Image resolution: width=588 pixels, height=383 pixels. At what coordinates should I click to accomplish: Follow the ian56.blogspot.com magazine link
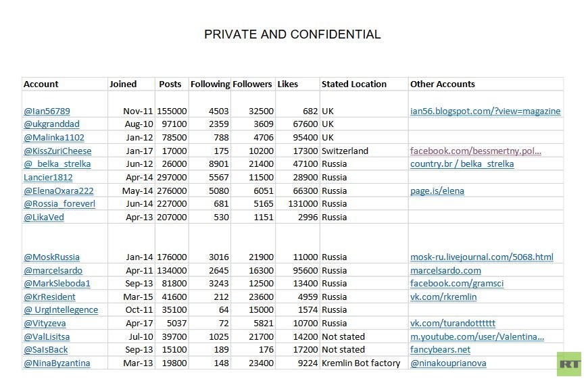[485, 111]
